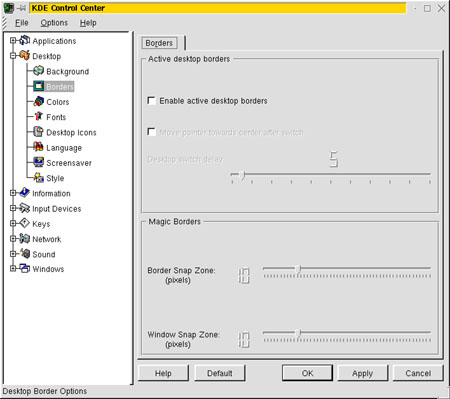Expand the Input Devices tree branch
Screen dimensions: 450x399
pyautogui.click(x=13, y=208)
